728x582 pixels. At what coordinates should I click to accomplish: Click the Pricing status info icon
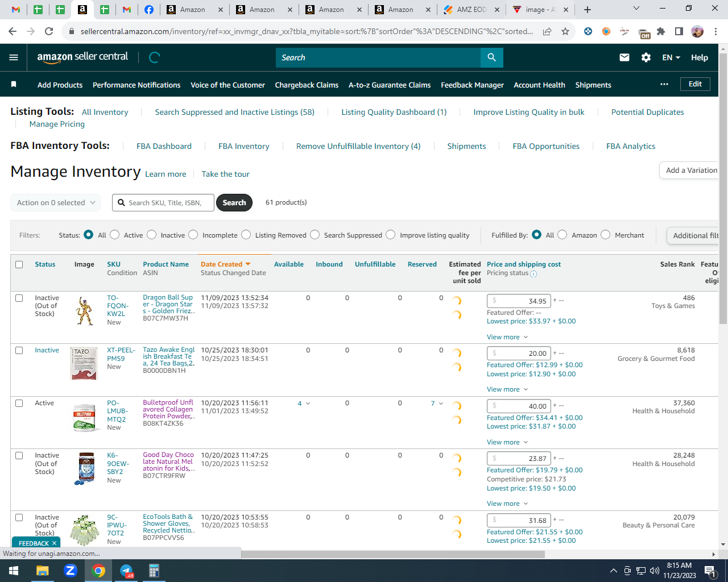(533, 274)
